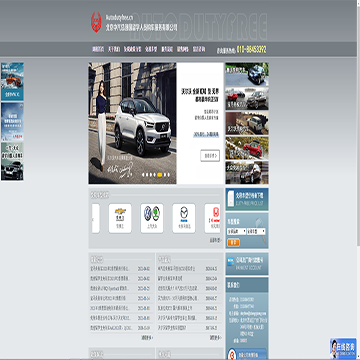Select the highlighted yellow carousel indicator dot
Viewport: 360px width, 360px height.
160,174
